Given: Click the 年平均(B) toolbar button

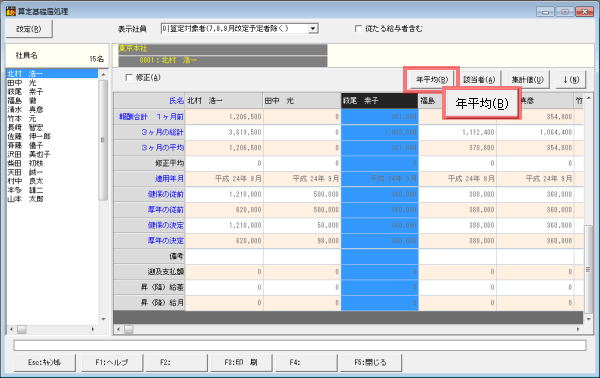Looking at the screenshot, I should [432, 80].
